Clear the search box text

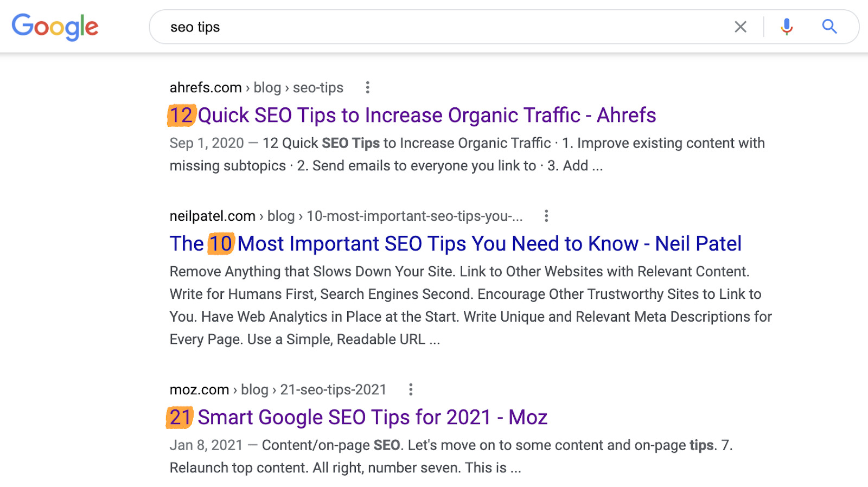coord(740,27)
